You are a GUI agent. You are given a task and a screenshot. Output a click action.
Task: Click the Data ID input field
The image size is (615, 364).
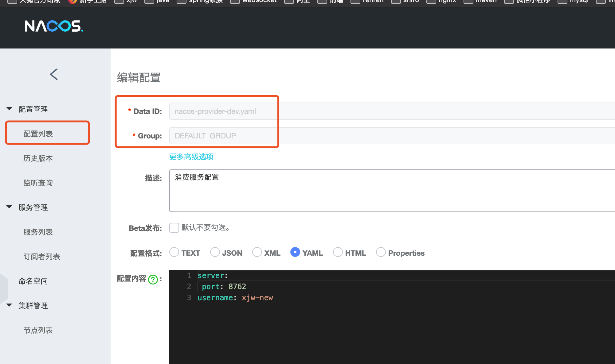pos(392,111)
